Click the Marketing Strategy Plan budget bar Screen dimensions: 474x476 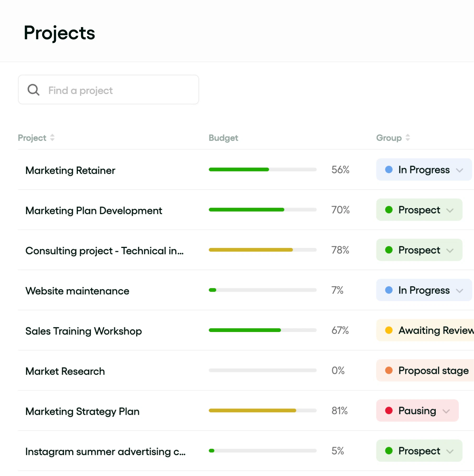coord(262,411)
